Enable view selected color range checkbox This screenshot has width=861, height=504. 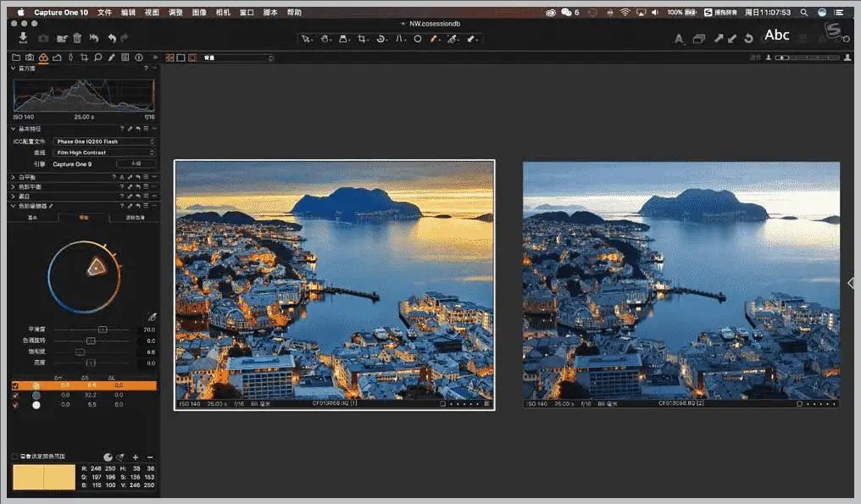[x=15, y=457]
